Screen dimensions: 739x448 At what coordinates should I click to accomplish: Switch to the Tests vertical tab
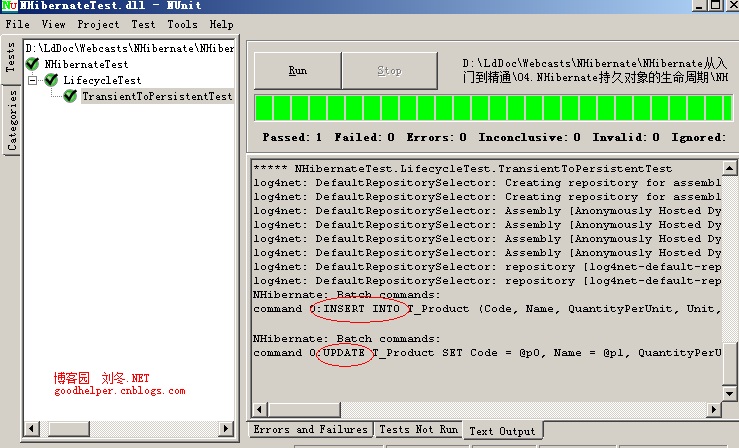tap(11, 58)
